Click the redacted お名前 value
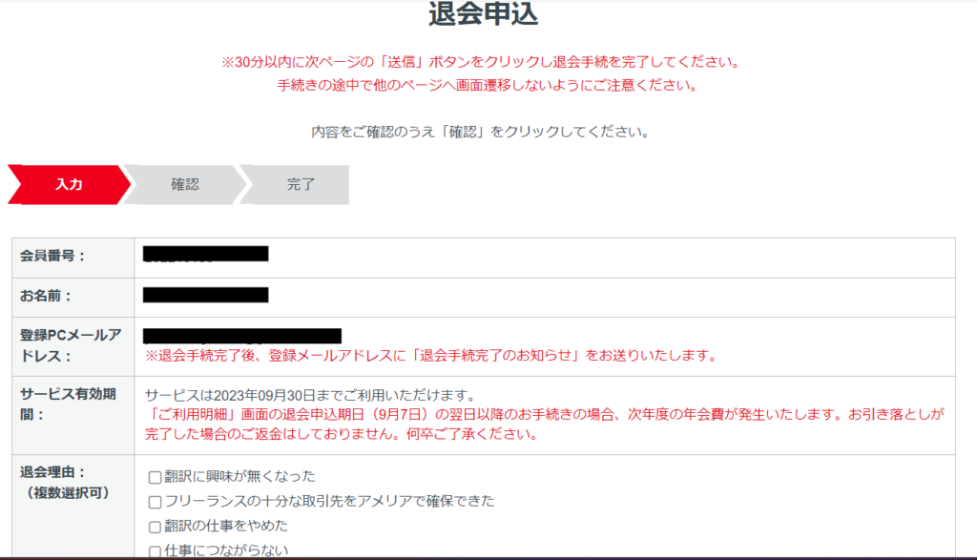 (206, 295)
